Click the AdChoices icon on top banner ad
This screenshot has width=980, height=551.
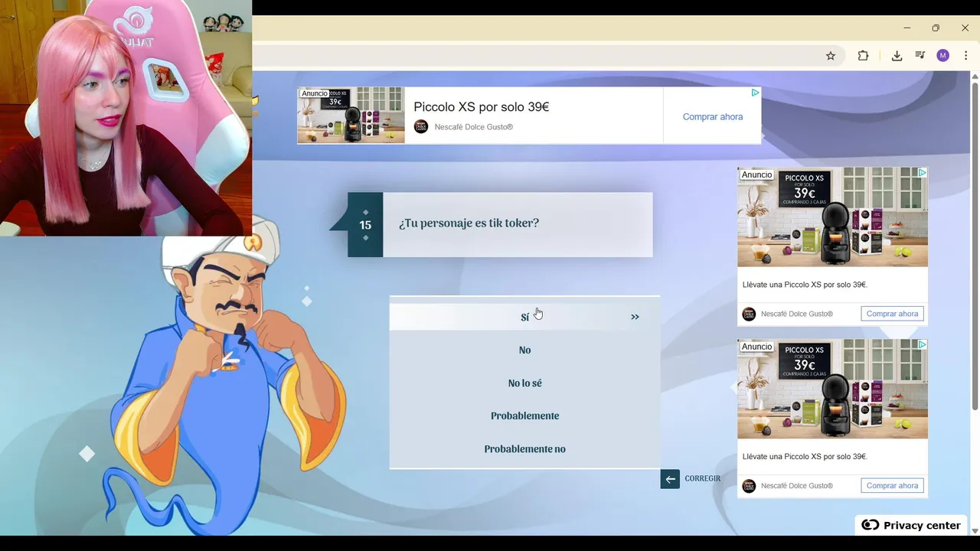coord(755,93)
